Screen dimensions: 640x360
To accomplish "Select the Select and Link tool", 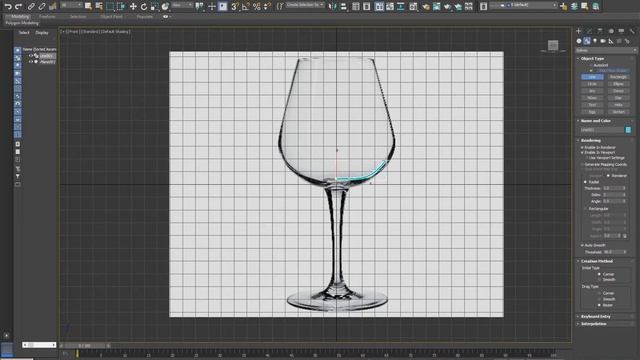I will [31, 6].
